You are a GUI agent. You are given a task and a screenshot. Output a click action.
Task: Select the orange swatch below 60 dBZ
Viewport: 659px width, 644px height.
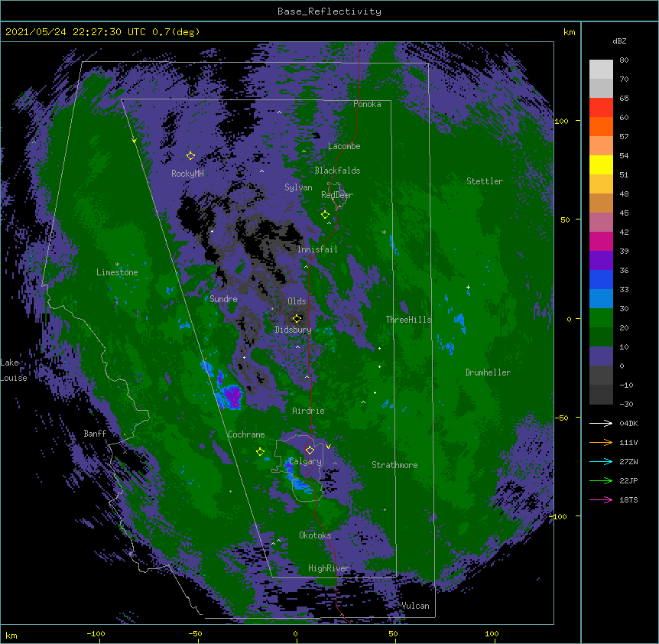click(601, 126)
